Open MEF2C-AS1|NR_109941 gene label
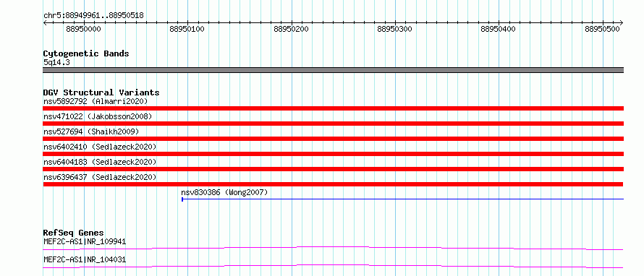Image resolution: width=644 pixels, height=276 pixels. click(85, 241)
